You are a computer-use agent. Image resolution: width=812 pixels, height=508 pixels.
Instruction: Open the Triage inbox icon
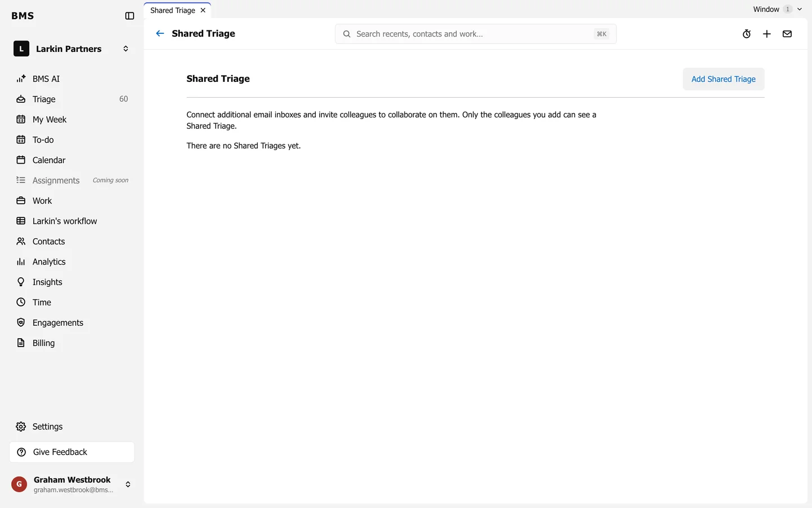(21, 99)
